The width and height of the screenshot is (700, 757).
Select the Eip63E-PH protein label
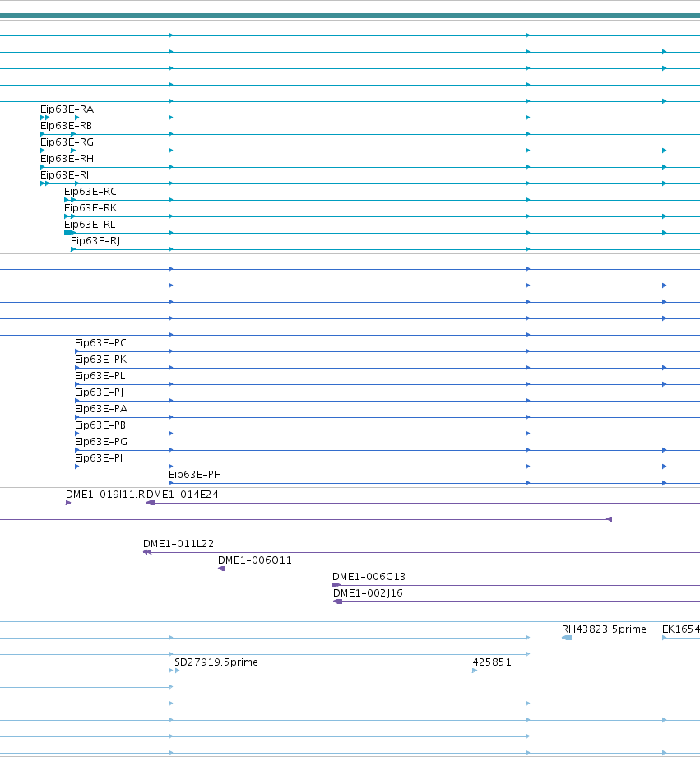pos(195,475)
